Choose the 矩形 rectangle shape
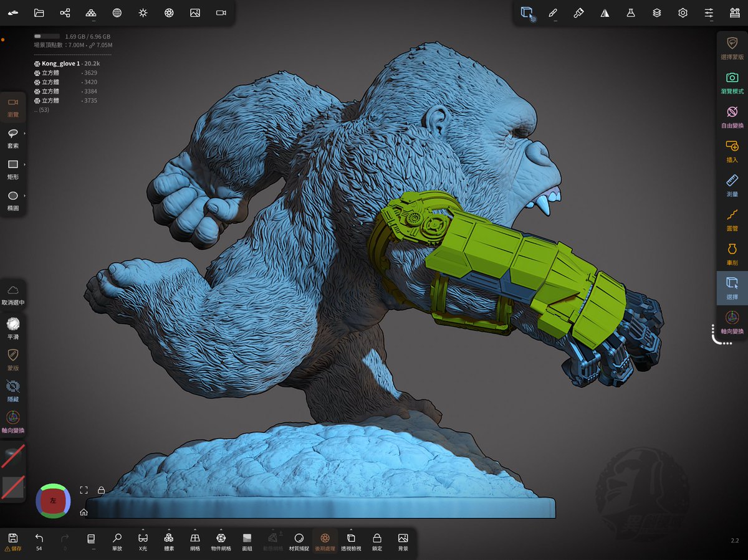The height and width of the screenshot is (560, 748). [12, 169]
